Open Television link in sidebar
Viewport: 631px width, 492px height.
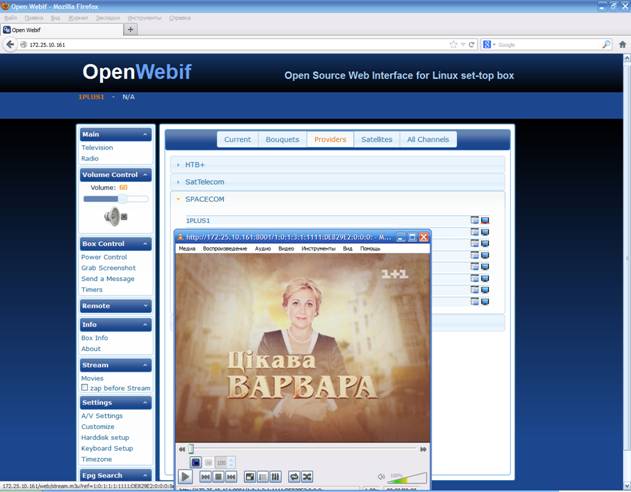click(x=97, y=148)
